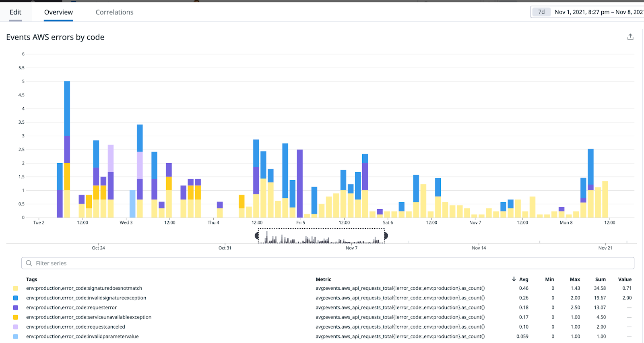Click the light blue invalidparametervalue bar
Screen dimensions: 644x343
pyautogui.click(x=132, y=204)
